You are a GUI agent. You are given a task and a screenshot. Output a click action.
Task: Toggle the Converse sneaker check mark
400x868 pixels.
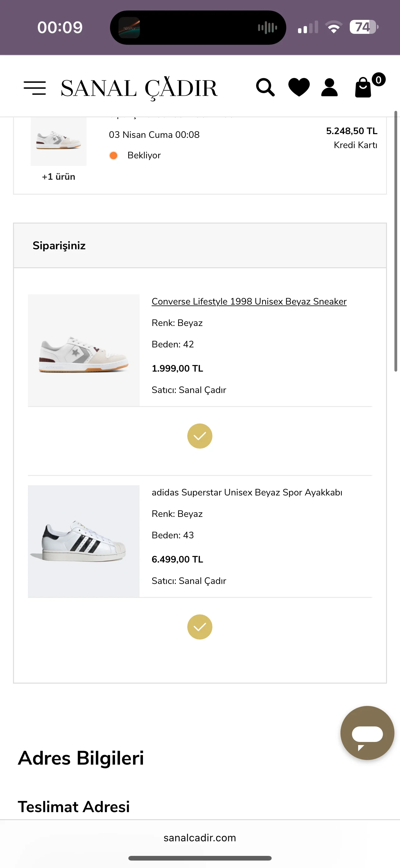[200, 436]
